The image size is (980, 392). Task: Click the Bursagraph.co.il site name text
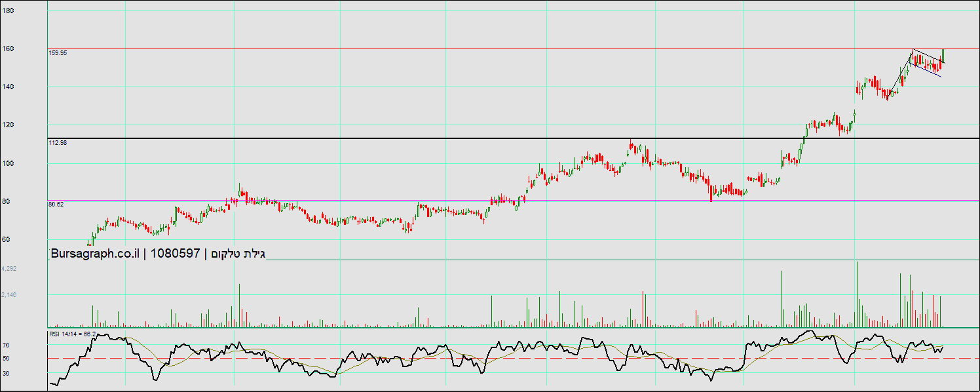coord(95,254)
